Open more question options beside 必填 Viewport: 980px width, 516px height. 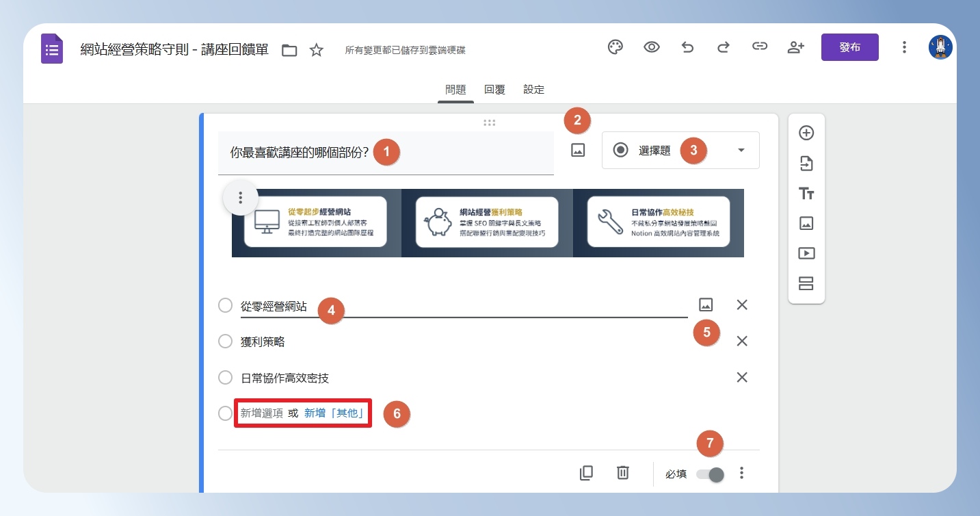(x=742, y=473)
